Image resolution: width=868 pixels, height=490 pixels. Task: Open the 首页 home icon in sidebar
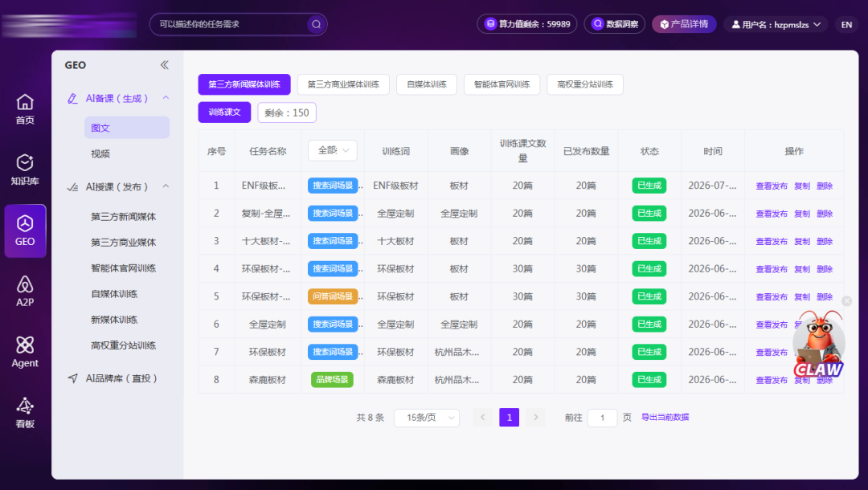(x=25, y=109)
